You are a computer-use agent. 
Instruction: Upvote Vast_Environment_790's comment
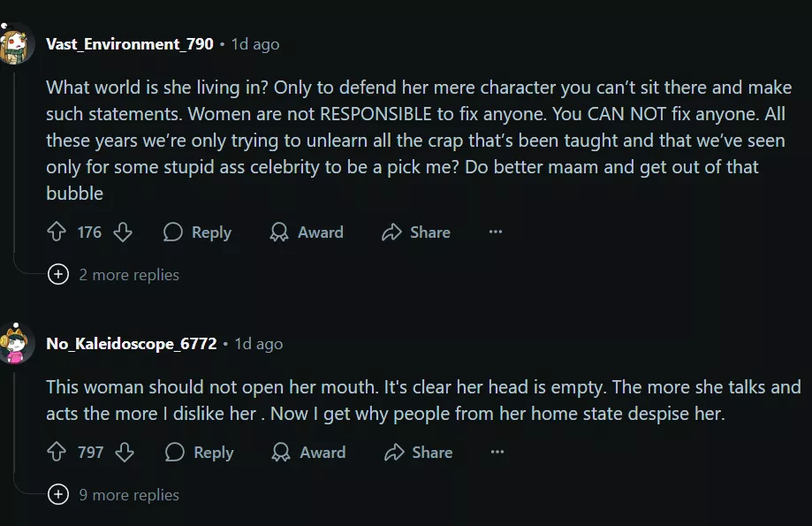(x=57, y=233)
